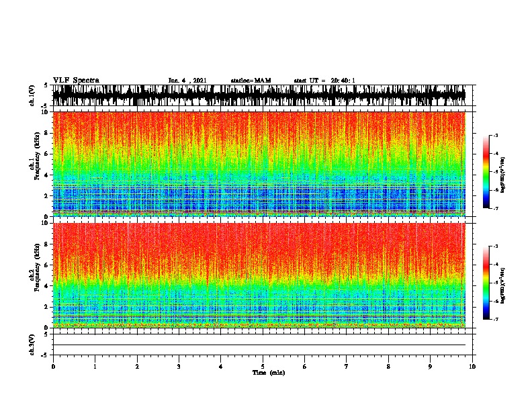Click the "ch.3(V)" axis label
532x411 pixels.
pyautogui.click(x=32, y=345)
